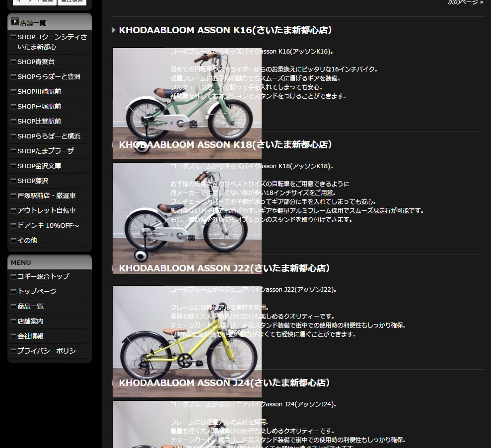Open トップページ from MENU
The image size is (491, 448).
click(x=37, y=291)
